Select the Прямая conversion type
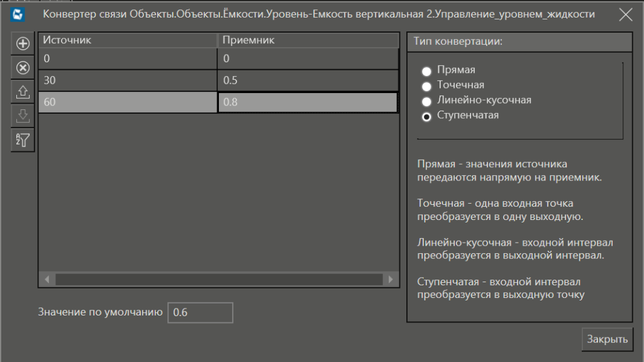Screen dimensions: 644x362 (x=426, y=71)
